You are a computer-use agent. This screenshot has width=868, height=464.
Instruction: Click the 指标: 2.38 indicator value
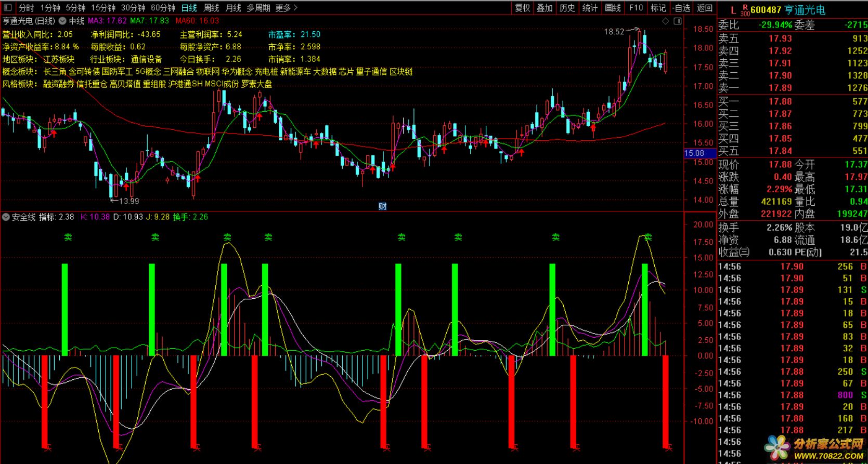pyautogui.click(x=56, y=217)
